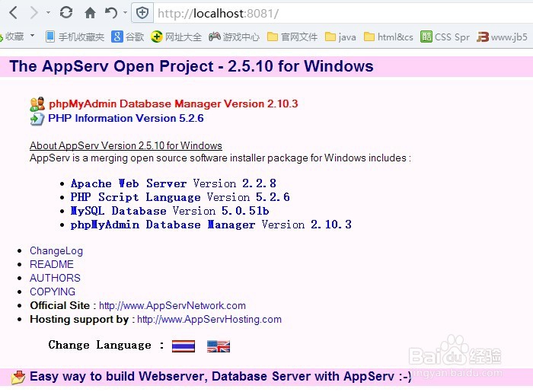Viewport: 533px width, 392px height.
Task: Open the AUTHORS link
Action: coord(55,278)
